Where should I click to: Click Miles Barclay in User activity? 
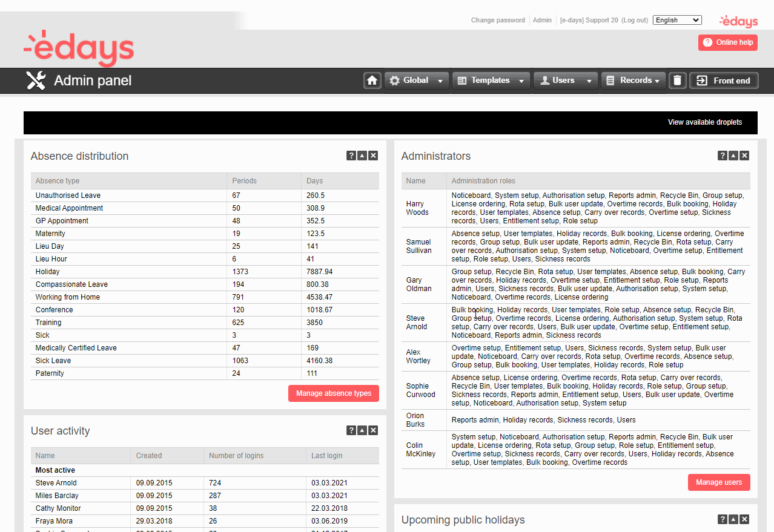point(57,496)
